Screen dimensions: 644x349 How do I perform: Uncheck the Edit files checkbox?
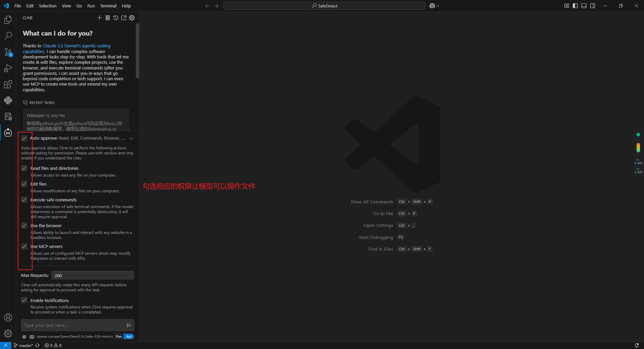24,184
